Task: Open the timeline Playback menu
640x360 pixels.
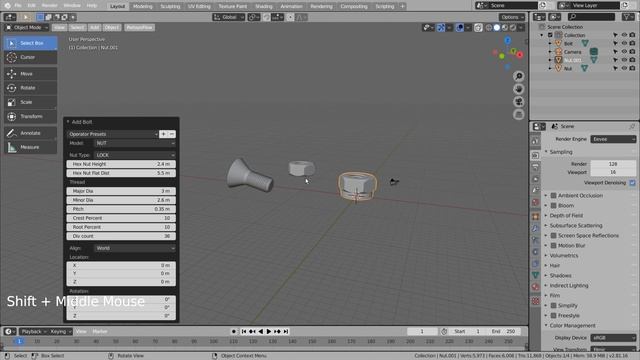Action: pyautogui.click(x=33, y=331)
